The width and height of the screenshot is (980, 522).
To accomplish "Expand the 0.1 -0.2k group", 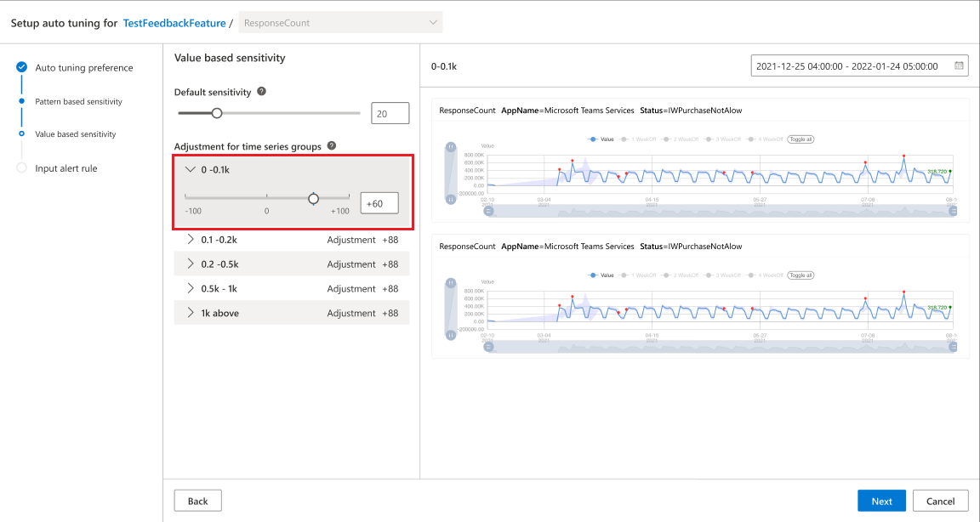I will (191, 240).
